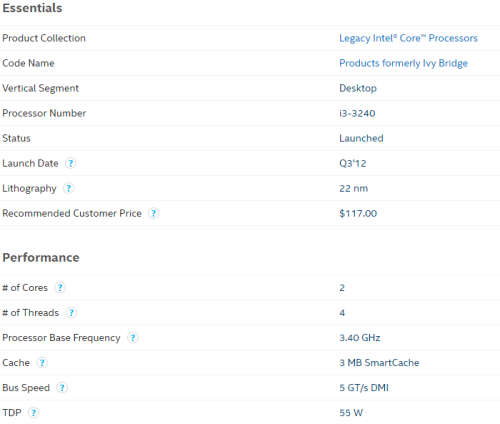Show the Cache info question mark
This screenshot has width=500, height=424.
tap(42, 363)
